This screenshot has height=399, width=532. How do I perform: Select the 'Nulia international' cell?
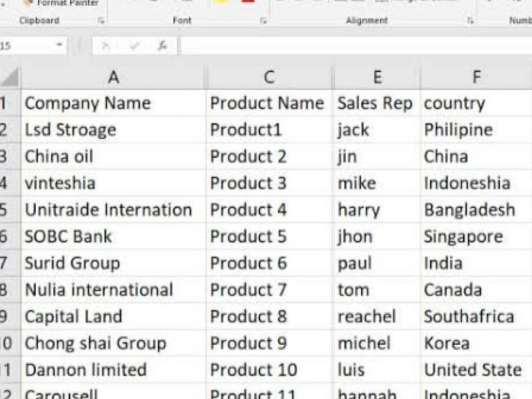(x=114, y=290)
